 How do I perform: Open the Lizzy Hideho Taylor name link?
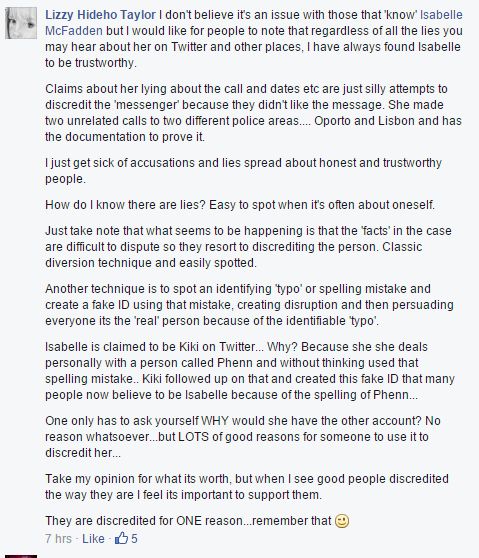point(100,15)
